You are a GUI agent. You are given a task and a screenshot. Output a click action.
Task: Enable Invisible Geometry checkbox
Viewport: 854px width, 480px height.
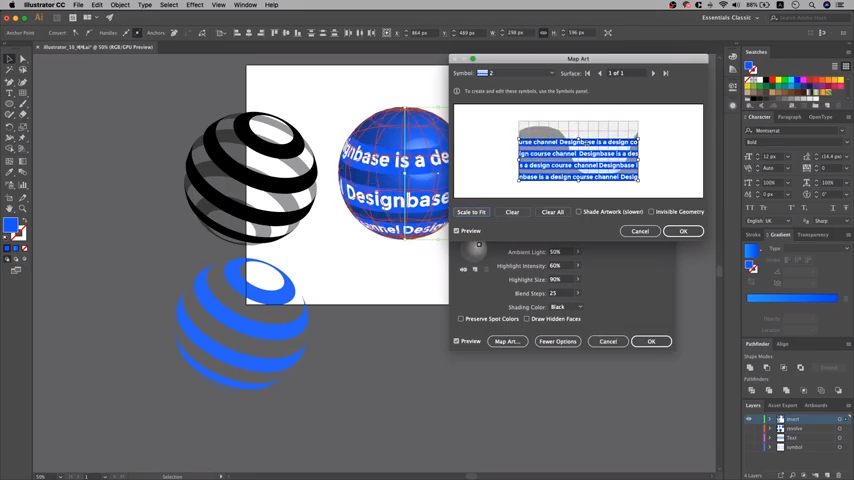pyautogui.click(x=651, y=212)
